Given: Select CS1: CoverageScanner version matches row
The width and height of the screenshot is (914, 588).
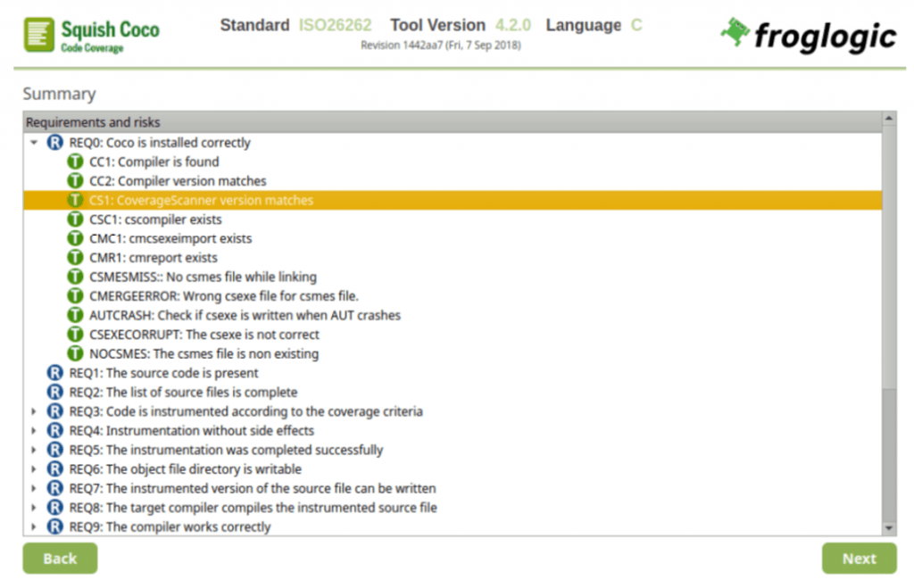Looking at the screenshot, I should (x=202, y=201).
